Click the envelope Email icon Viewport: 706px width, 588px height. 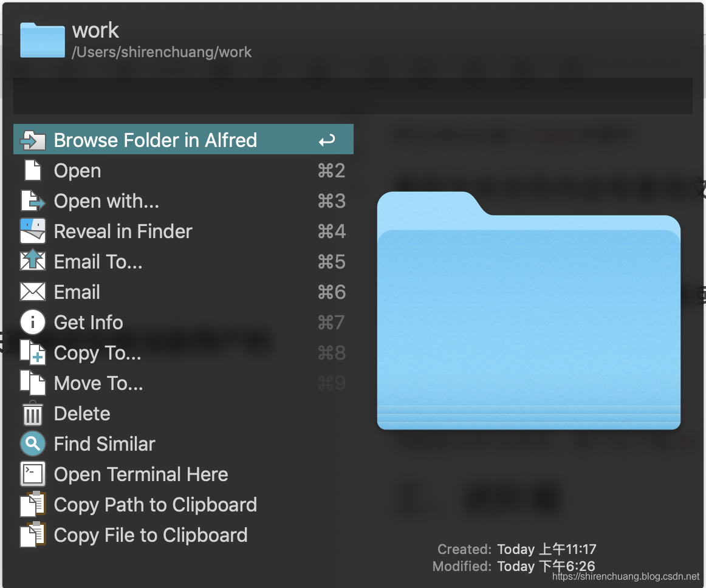click(33, 292)
